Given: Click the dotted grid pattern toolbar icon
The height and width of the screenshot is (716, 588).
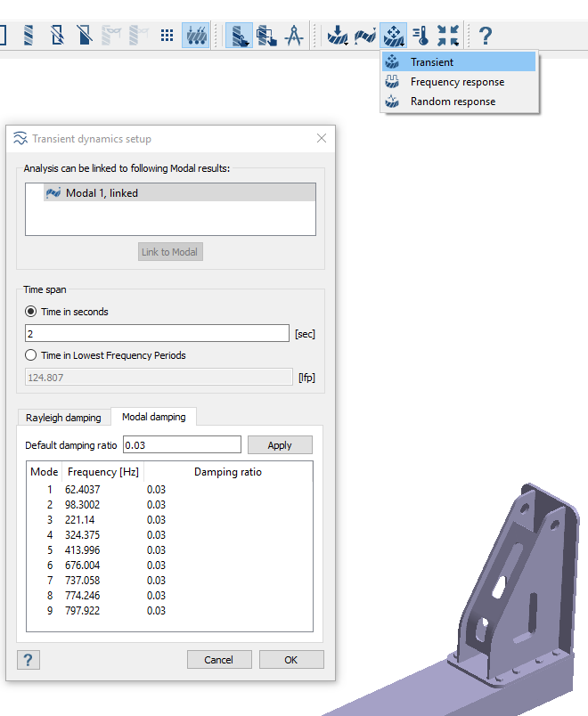Looking at the screenshot, I should pos(167,36).
